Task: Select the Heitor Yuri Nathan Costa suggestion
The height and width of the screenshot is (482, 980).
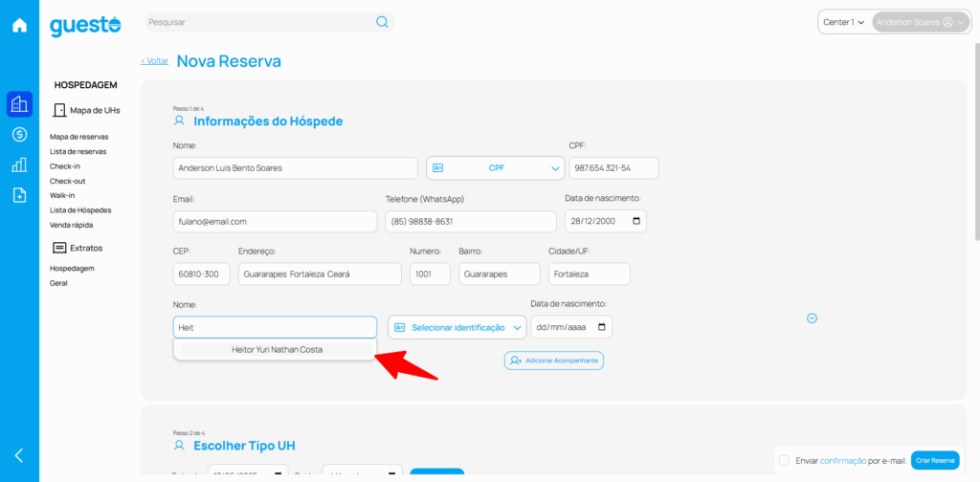Action: (x=277, y=350)
